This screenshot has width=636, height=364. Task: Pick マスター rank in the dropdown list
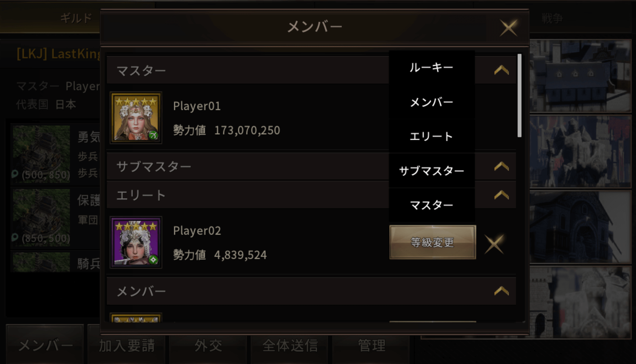432,205
